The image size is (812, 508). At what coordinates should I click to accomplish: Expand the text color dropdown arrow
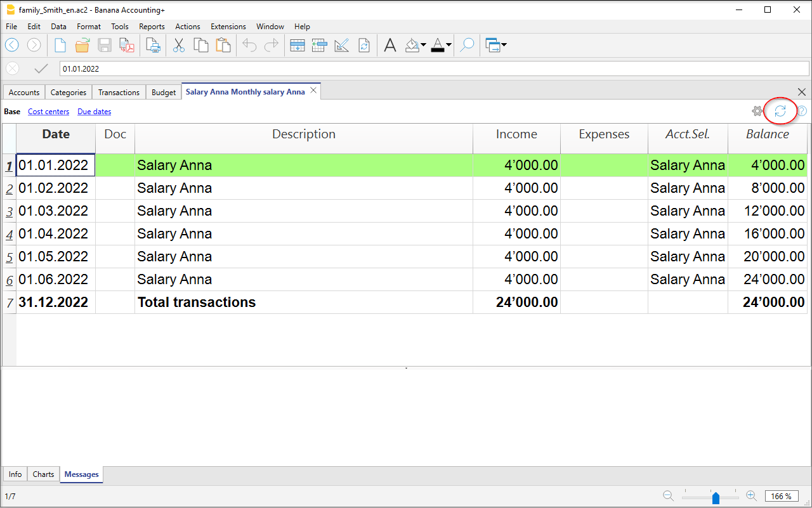point(449,45)
